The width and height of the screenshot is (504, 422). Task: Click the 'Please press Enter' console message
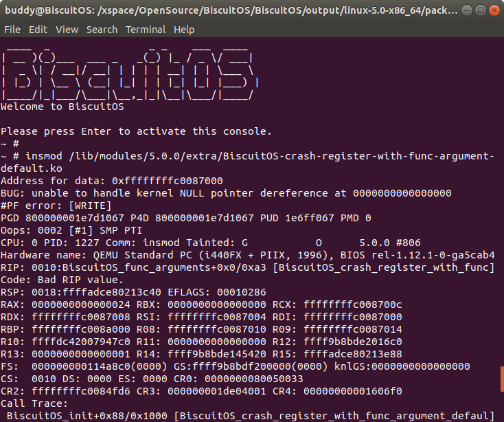136,131
